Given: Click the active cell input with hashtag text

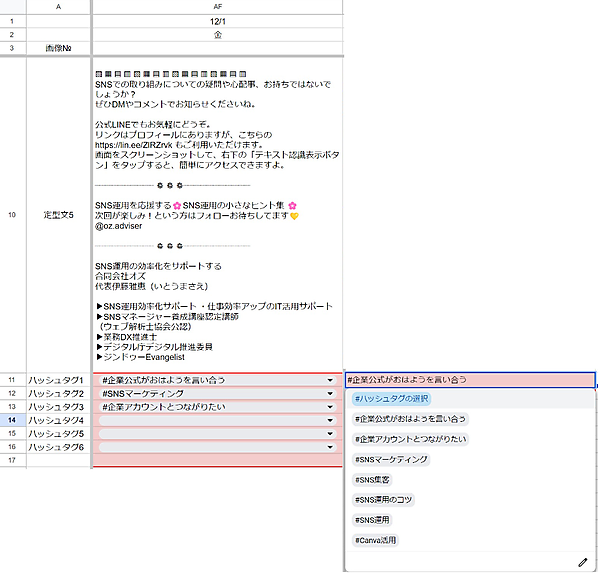Looking at the screenshot, I should tap(468, 380).
